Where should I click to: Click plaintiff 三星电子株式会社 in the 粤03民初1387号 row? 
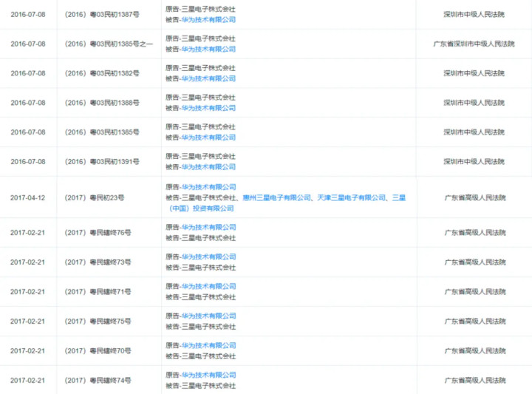click(x=208, y=9)
